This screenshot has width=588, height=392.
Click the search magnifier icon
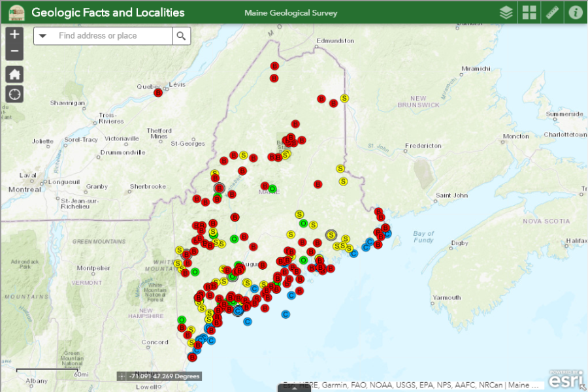[x=181, y=36]
